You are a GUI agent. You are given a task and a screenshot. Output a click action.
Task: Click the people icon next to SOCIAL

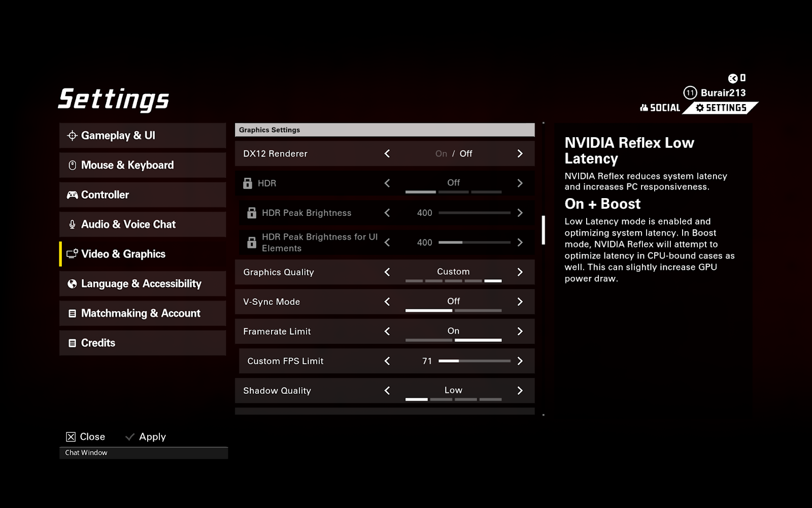[x=644, y=108]
